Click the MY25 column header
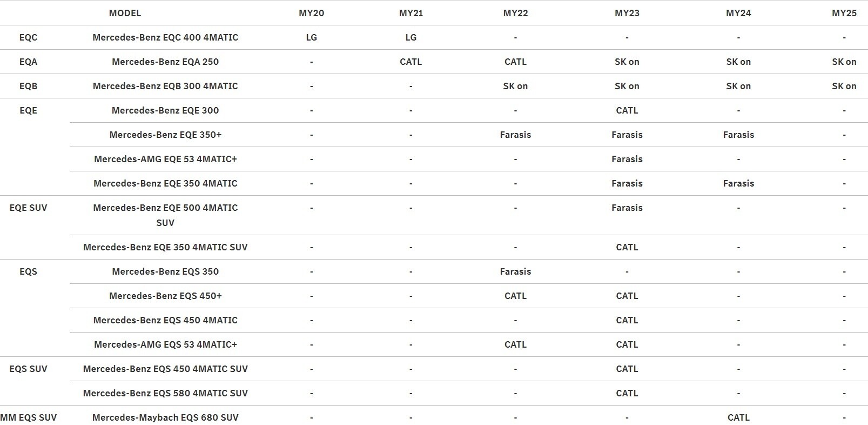 click(x=844, y=13)
